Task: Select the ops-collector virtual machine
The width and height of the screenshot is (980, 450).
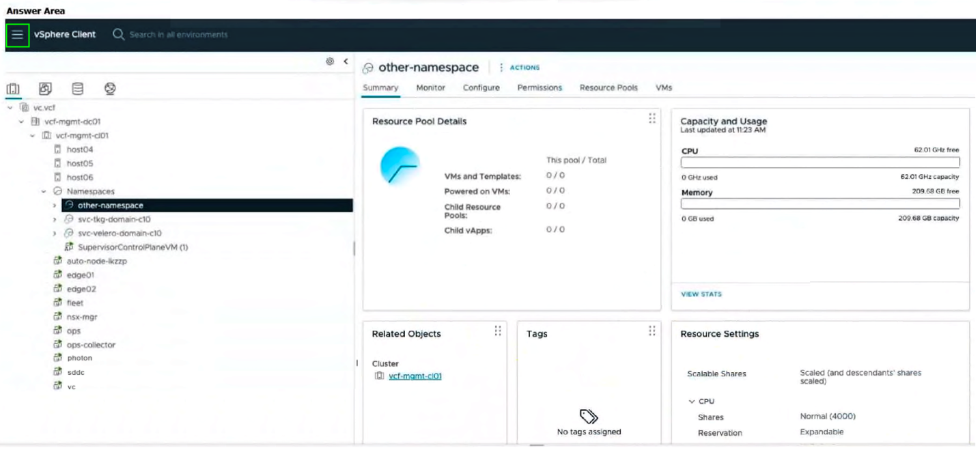Action: pyautogui.click(x=92, y=345)
